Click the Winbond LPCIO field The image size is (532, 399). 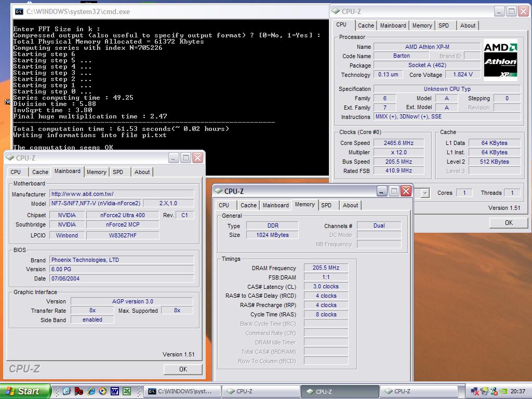tap(67, 235)
